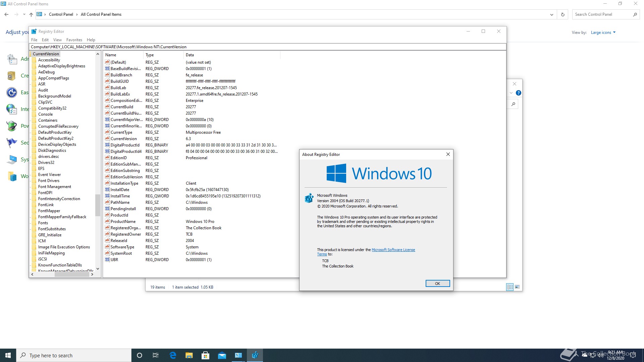Open the action center notification icon
The width and height of the screenshot is (644, 362).
(633, 355)
